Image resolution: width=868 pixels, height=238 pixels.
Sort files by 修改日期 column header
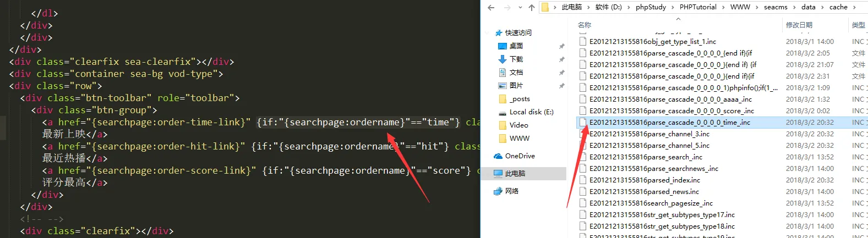[799, 25]
